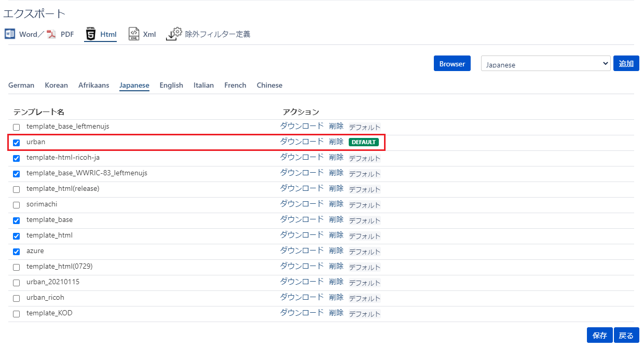
Task: Select the English language tab
Action: (x=171, y=85)
